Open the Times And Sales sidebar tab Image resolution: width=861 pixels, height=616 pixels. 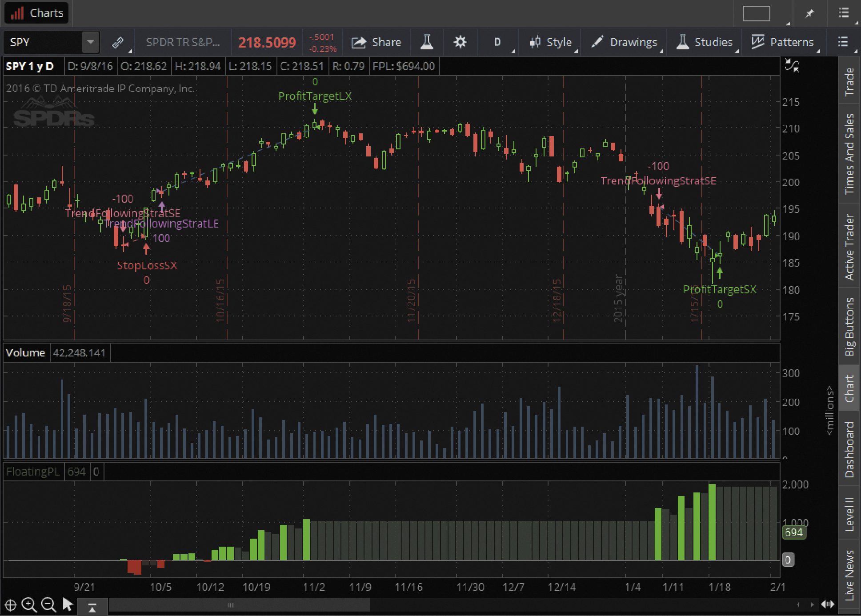pos(849,154)
